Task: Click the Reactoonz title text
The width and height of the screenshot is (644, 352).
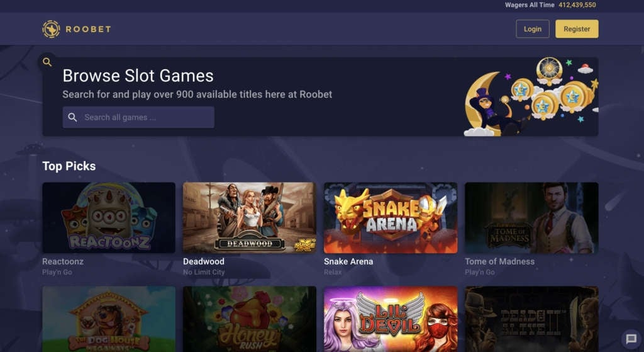Action: pos(63,261)
